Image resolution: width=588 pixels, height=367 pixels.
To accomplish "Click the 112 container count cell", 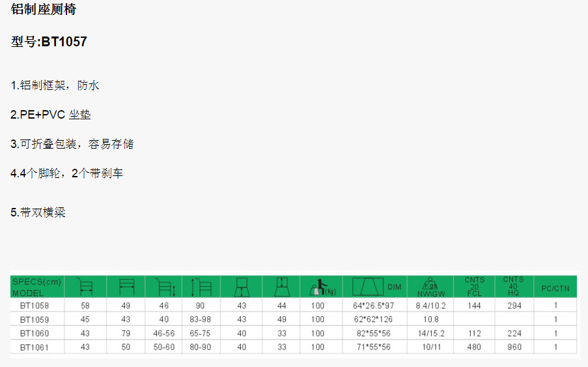I will 475,333.
